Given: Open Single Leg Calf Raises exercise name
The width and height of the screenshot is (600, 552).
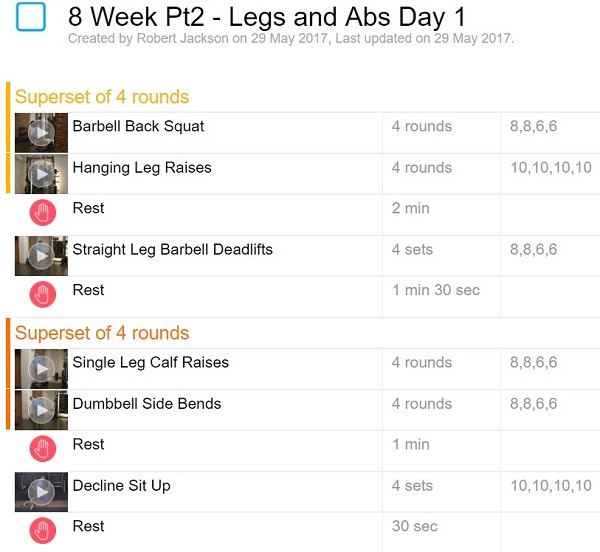Looking at the screenshot, I should click(x=150, y=363).
